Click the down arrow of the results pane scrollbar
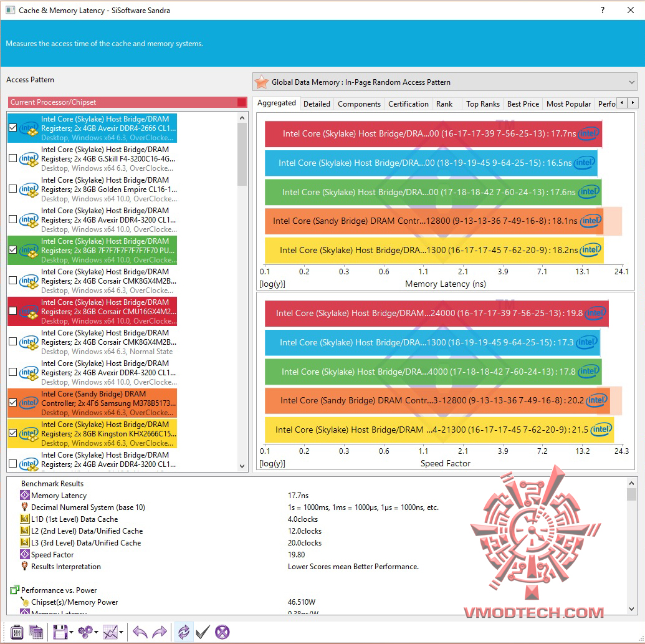This screenshot has height=644, width=645. 631,609
